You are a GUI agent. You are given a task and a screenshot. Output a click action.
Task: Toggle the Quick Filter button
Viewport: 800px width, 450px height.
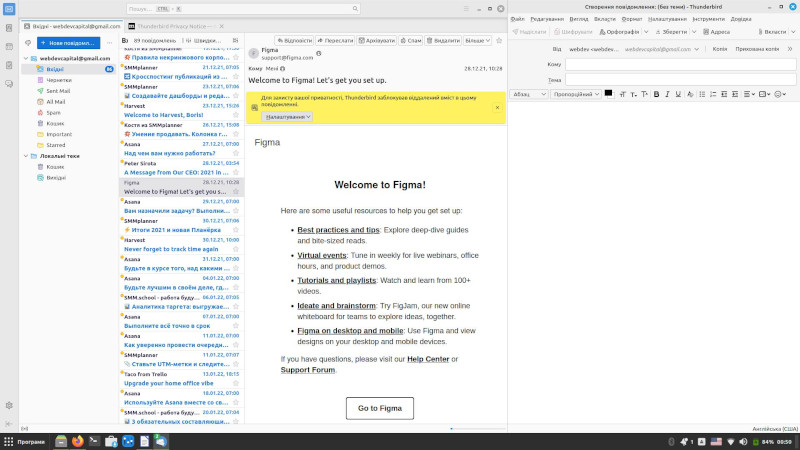(x=204, y=40)
